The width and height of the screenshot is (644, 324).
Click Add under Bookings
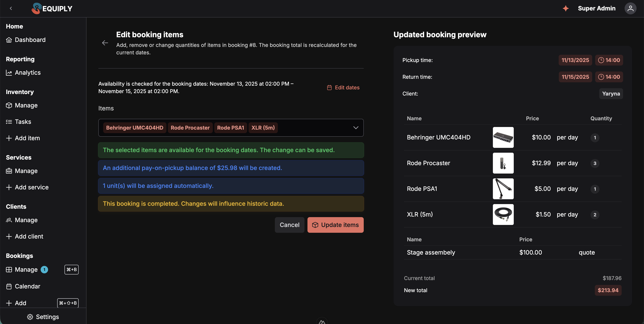click(16, 303)
